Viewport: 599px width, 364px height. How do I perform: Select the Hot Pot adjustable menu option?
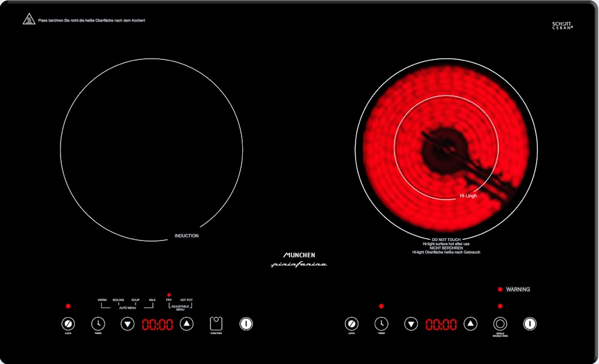click(x=186, y=300)
